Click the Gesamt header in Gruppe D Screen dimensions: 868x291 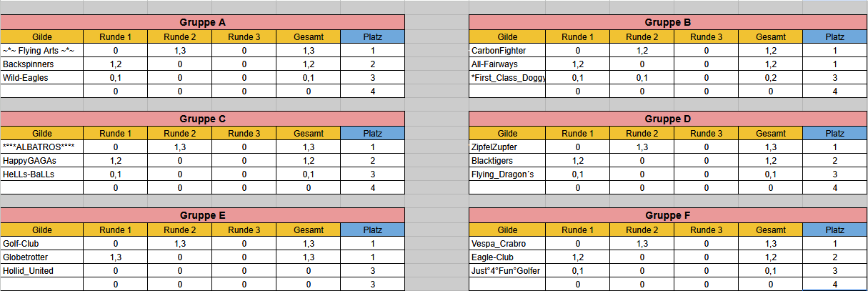coord(770,133)
